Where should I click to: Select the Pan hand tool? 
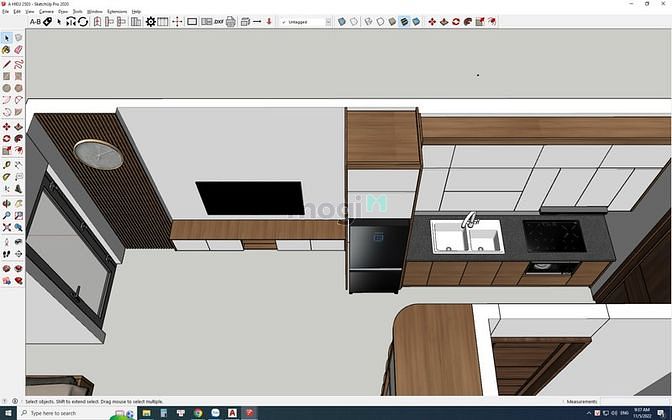[x=18, y=204]
